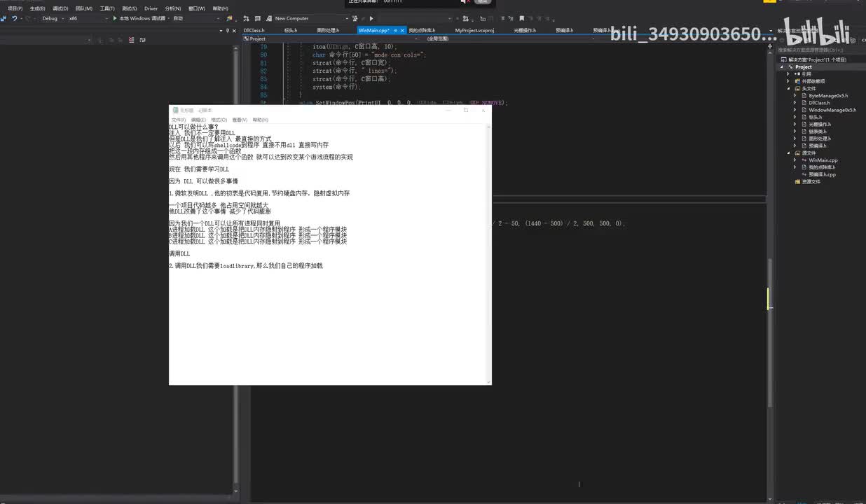Open the 项目(P) menu in Visual Studio
Viewport: 866px width, 504px height.
point(15,8)
